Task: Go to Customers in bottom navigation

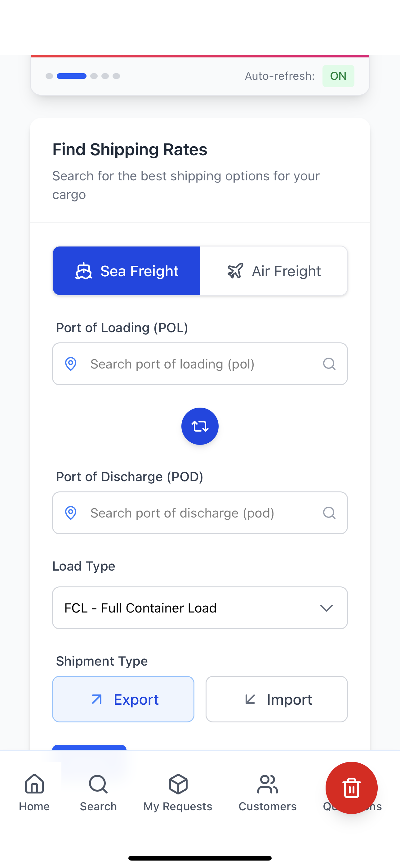Action: pos(267,792)
